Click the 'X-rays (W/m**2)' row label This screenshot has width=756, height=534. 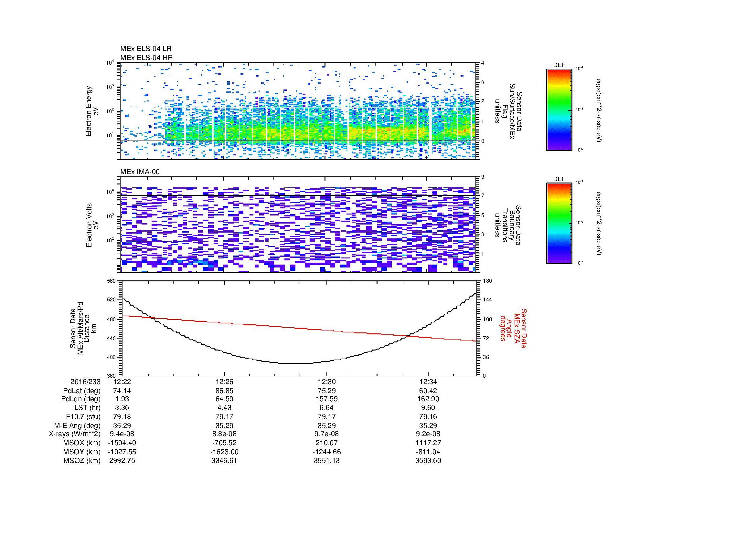click(74, 434)
